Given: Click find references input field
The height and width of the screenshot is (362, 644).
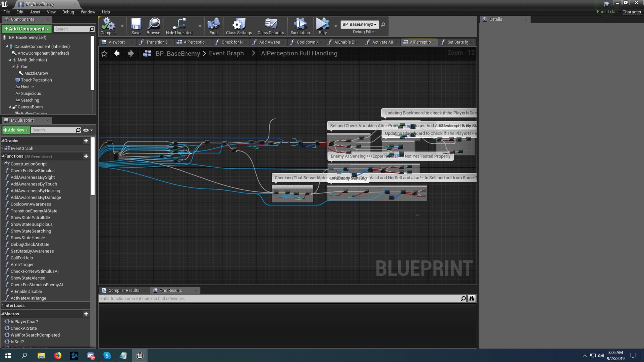Looking at the screenshot, I should (279, 298).
